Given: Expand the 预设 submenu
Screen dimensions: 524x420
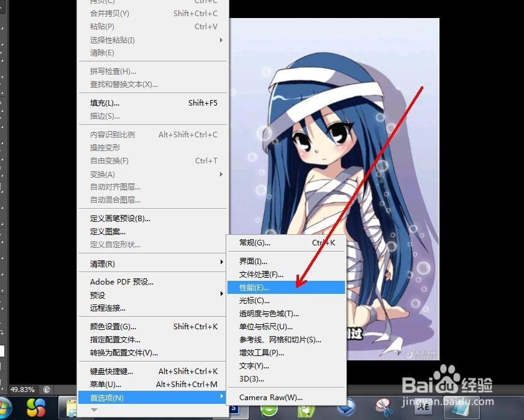Looking at the screenshot, I should pyautogui.click(x=152, y=295).
